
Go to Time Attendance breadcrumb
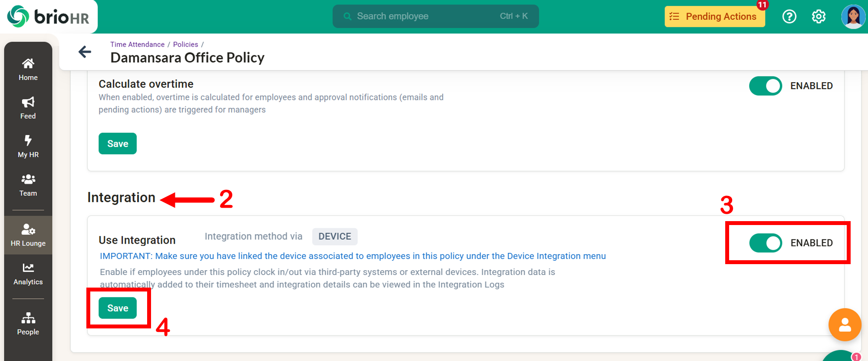tap(137, 44)
